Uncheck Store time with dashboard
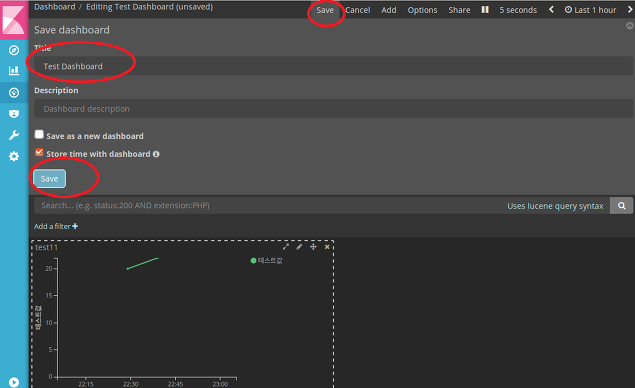The height and width of the screenshot is (388, 635). coord(39,152)
